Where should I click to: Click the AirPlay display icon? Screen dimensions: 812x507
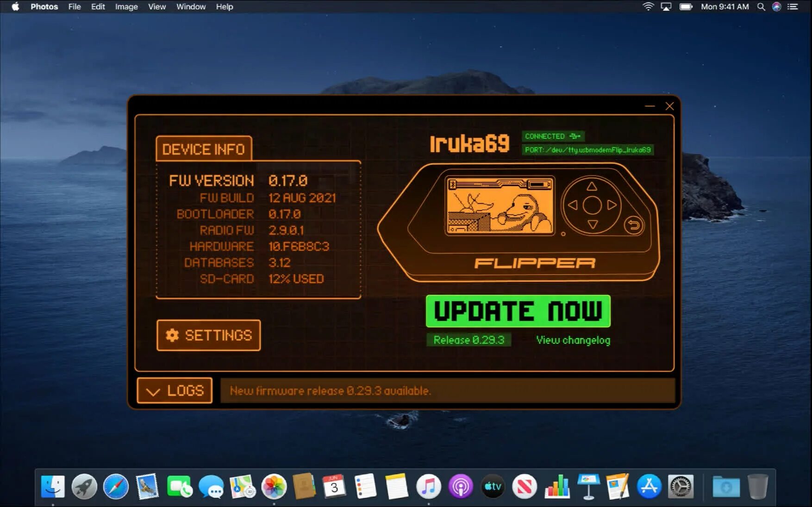click(666, 6)
